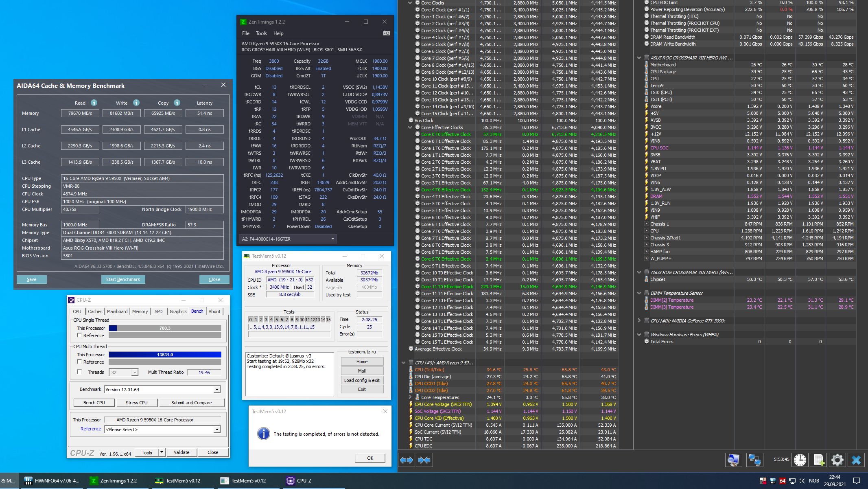Click Validate button in CPU-Z
868x489 pixels.
click(x=181, y=452)
